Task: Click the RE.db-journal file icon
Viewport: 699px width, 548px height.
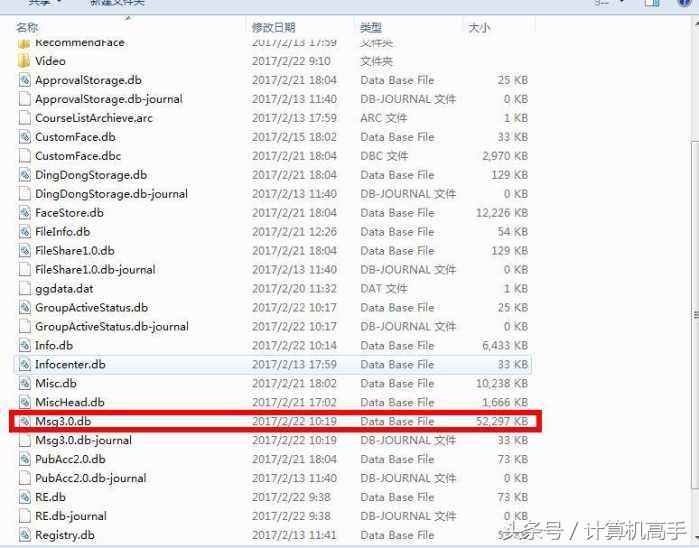Action: 25,516
